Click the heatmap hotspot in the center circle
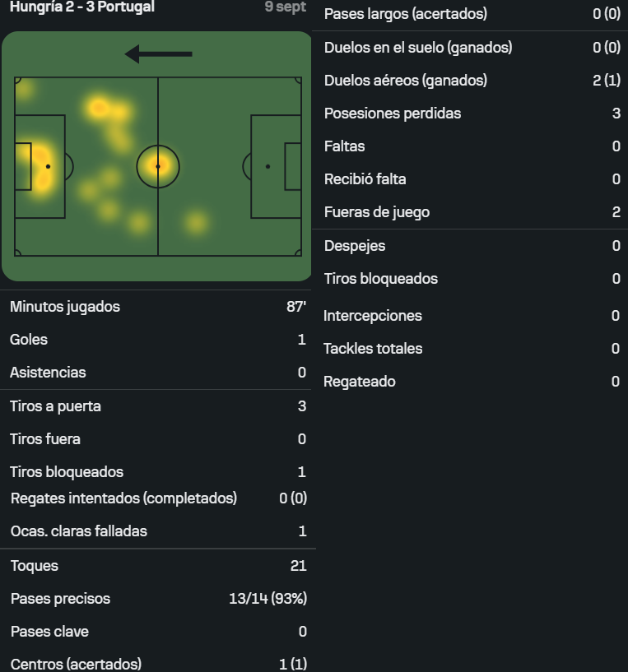The width and height of the screenshot is (628, 672). point(158,166)
